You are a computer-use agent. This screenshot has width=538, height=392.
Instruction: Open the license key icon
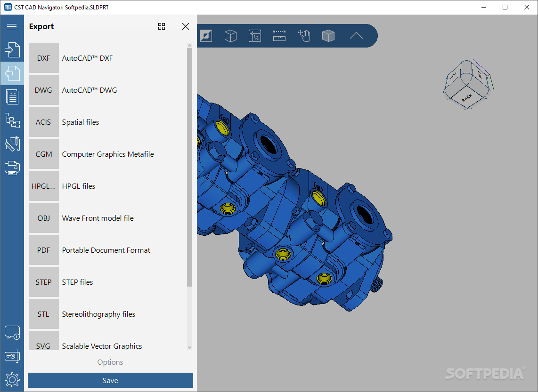click(x=12, y=356)
